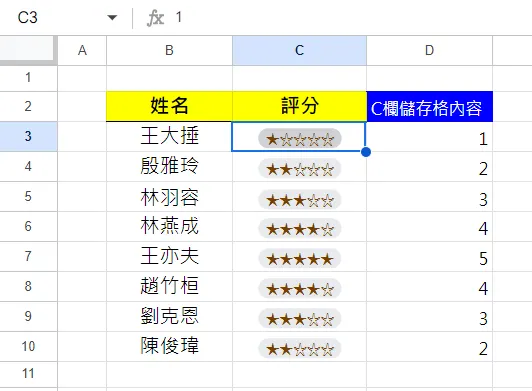Select row 4 header
Screen dimensions: 532x391
pos(28,166)
